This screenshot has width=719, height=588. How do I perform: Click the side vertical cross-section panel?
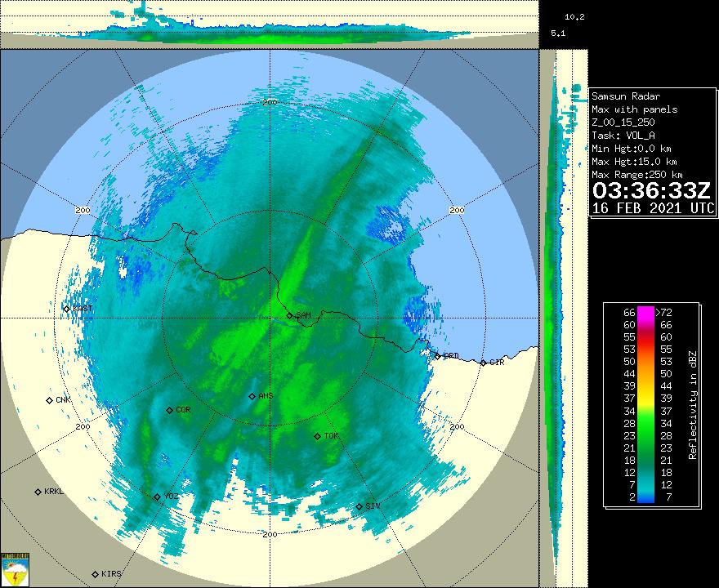tap(564, 318)
